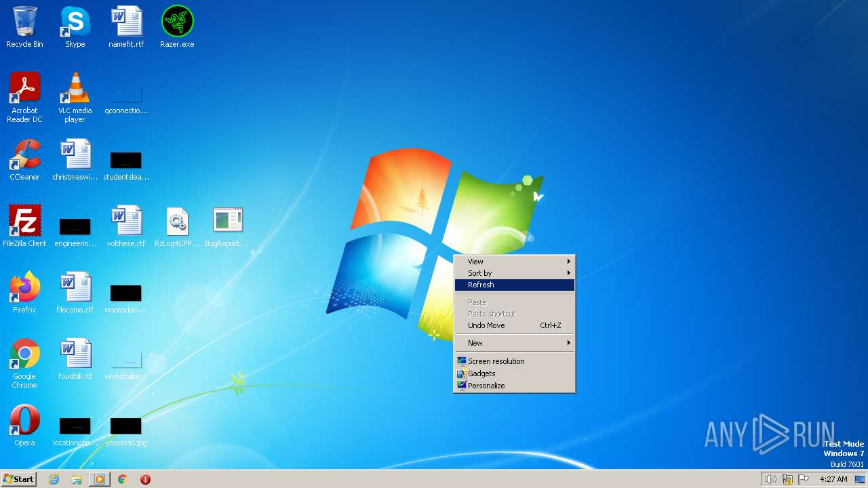
Task: Select the locationcap... file icon
Action: coord(75,431)
